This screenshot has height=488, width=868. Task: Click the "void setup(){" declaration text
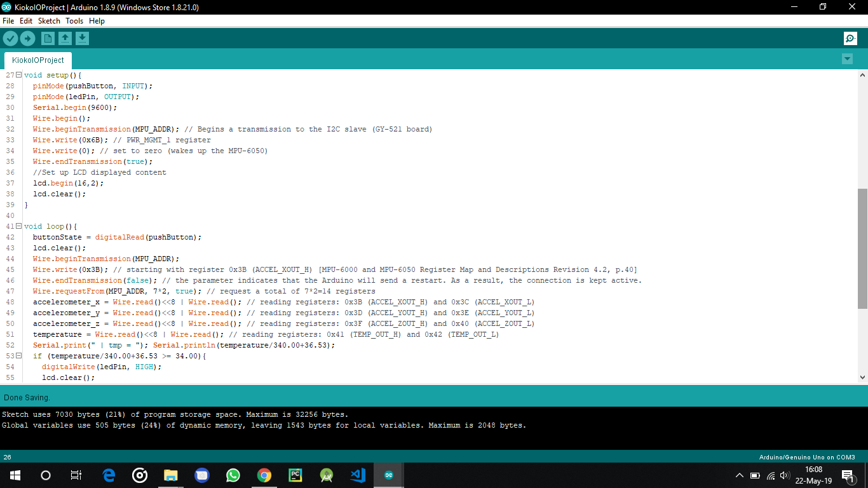coord(53,75)
